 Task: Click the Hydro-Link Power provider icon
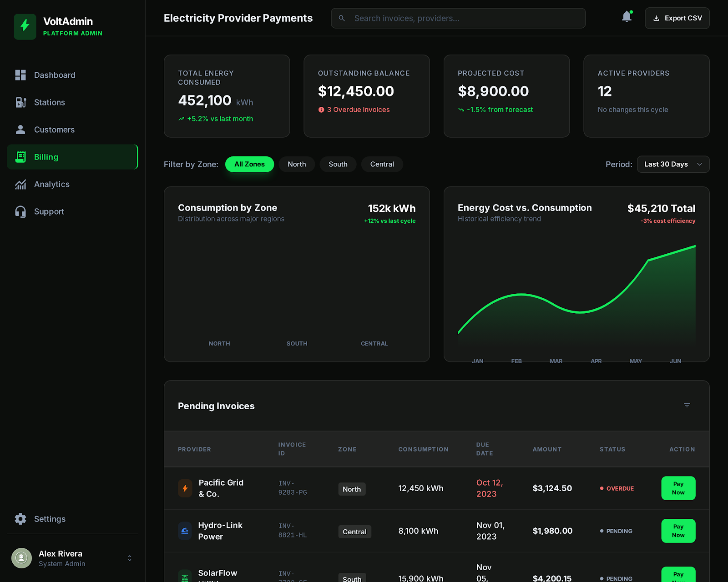(x=185, y=531)
